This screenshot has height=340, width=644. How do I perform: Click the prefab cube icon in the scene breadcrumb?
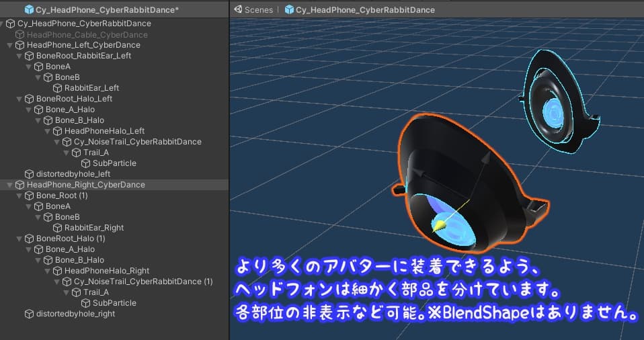coord(290,9)
